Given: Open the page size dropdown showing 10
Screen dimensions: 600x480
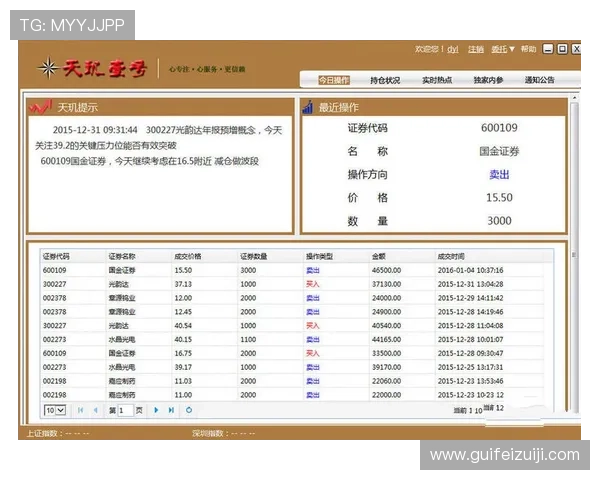Looking at the screenshot, I should (55, 410).
